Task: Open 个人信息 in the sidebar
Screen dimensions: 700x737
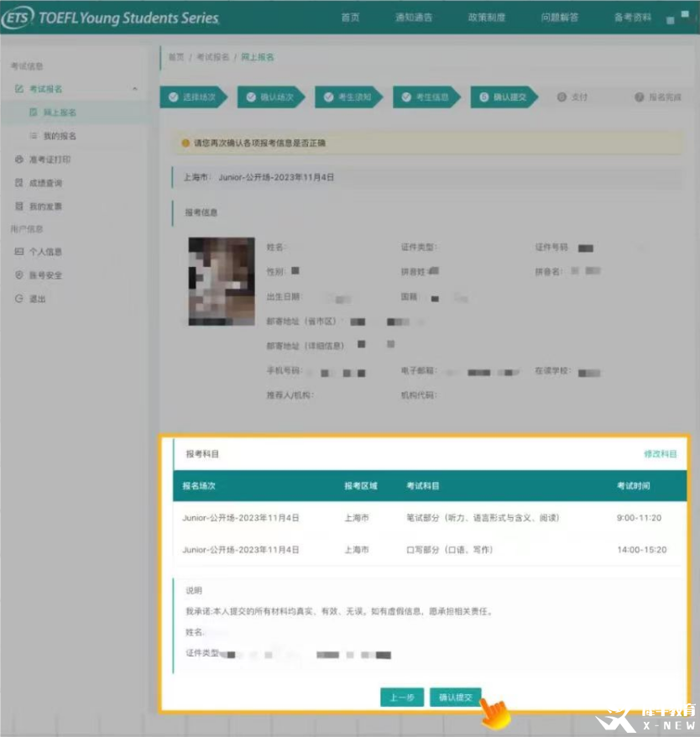Action: coord(45,252)
